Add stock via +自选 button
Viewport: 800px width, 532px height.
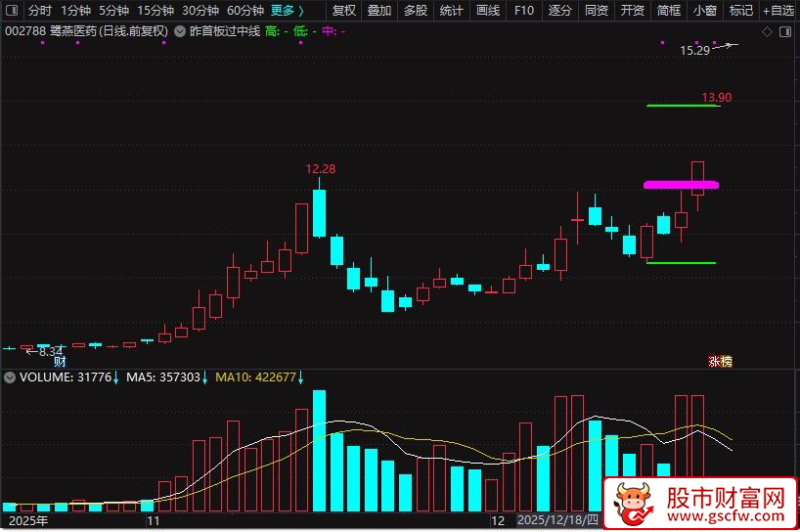(778, 10)
